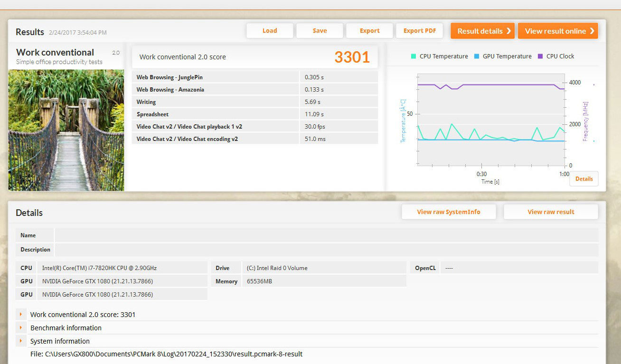
Task: Open Result details
Action: click(x=482, y=31)
